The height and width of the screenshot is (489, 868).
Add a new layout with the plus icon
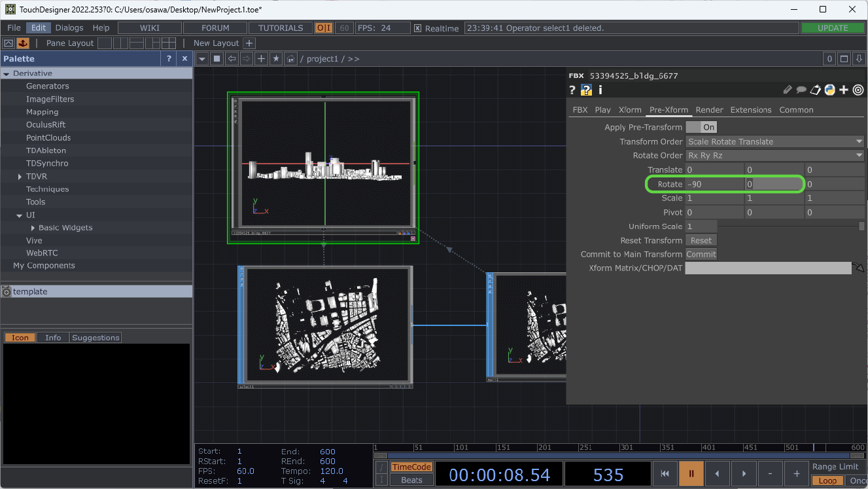249,43
